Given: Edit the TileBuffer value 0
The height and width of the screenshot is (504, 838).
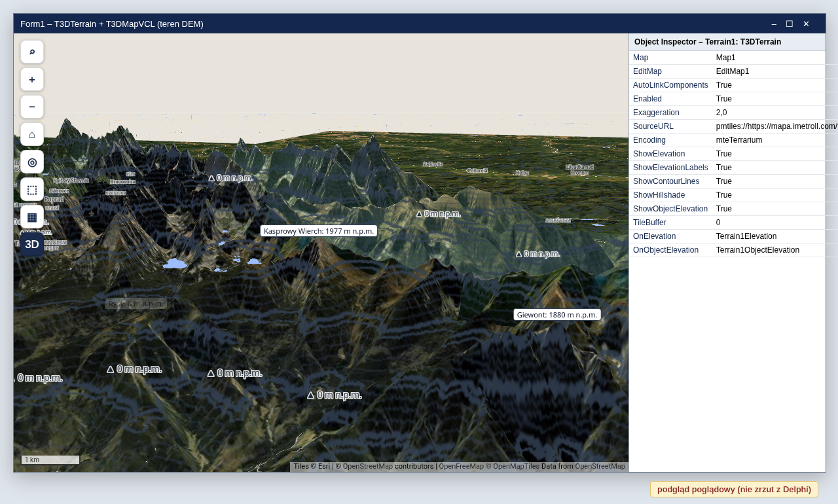Looking at the screenshot, I should (718, 223).
